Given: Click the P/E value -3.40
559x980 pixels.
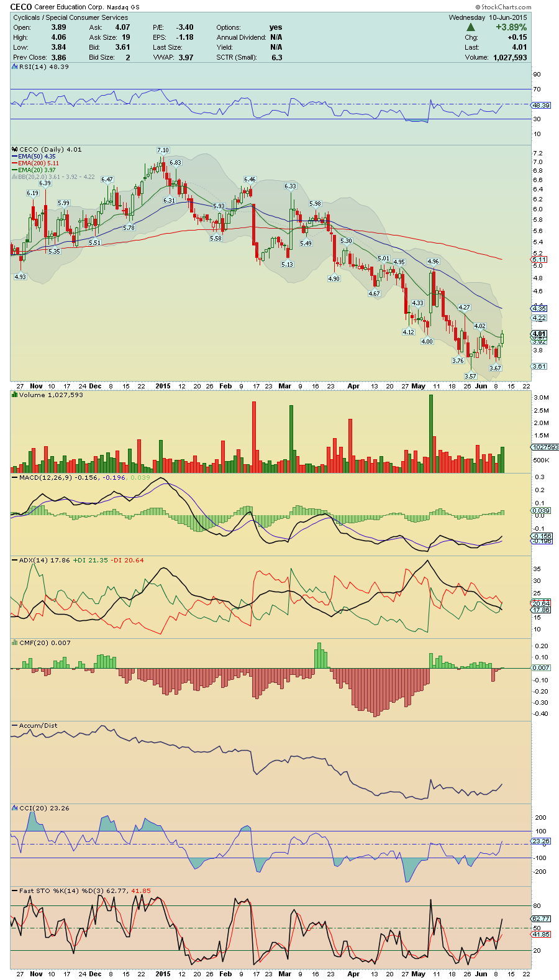Looking at the screenshot, I should point(185,27).
